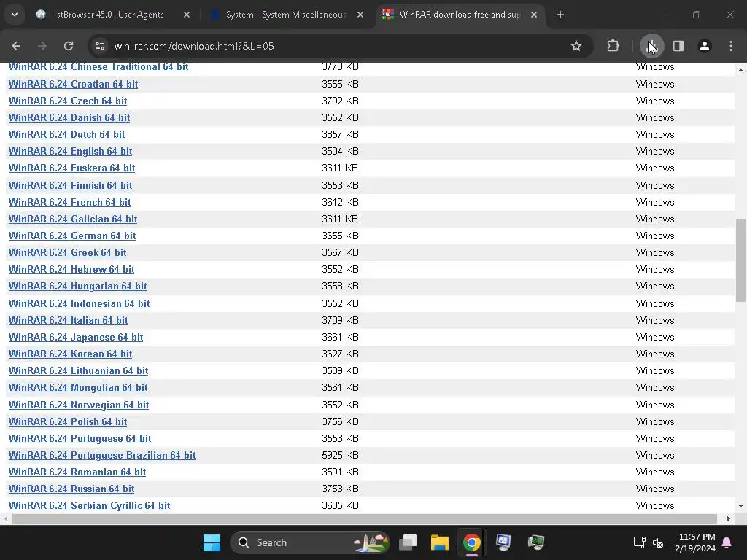The image size is (747, 560).
Task: Open the clock showing 11:57 PM
Action: 695,542
